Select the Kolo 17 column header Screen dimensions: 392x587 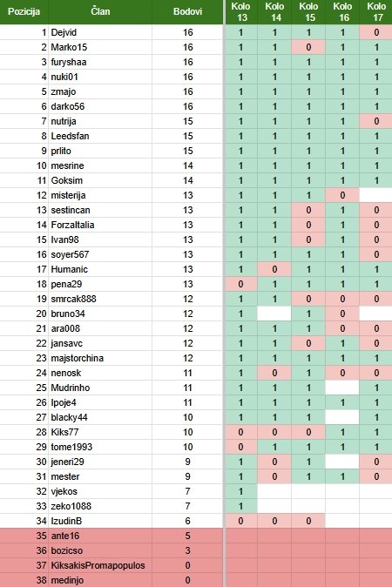376,11
